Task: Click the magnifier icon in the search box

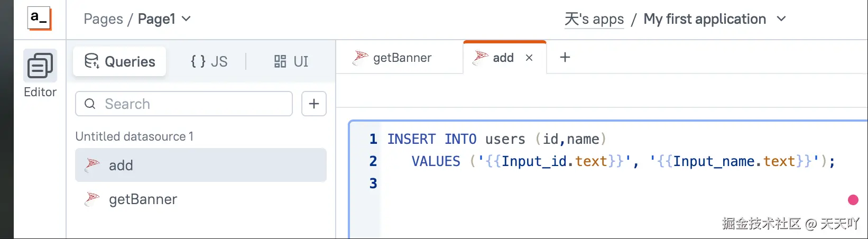Action: coord(90,104)
